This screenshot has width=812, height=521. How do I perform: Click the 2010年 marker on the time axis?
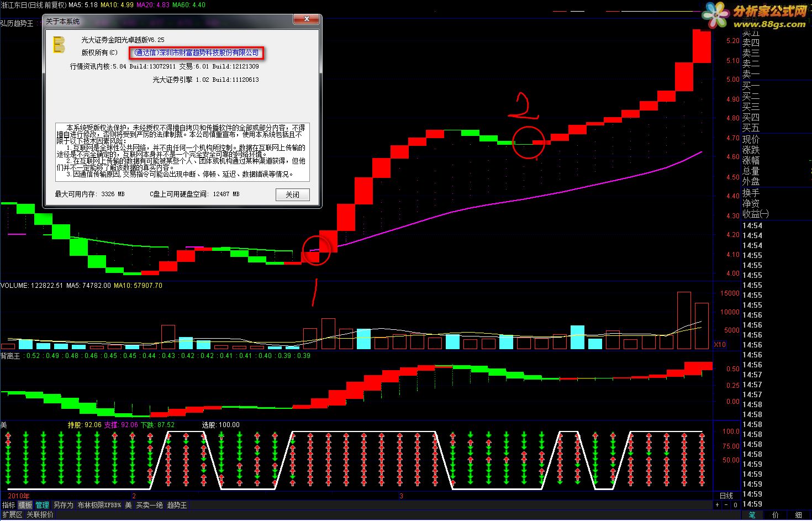[19, 496]
